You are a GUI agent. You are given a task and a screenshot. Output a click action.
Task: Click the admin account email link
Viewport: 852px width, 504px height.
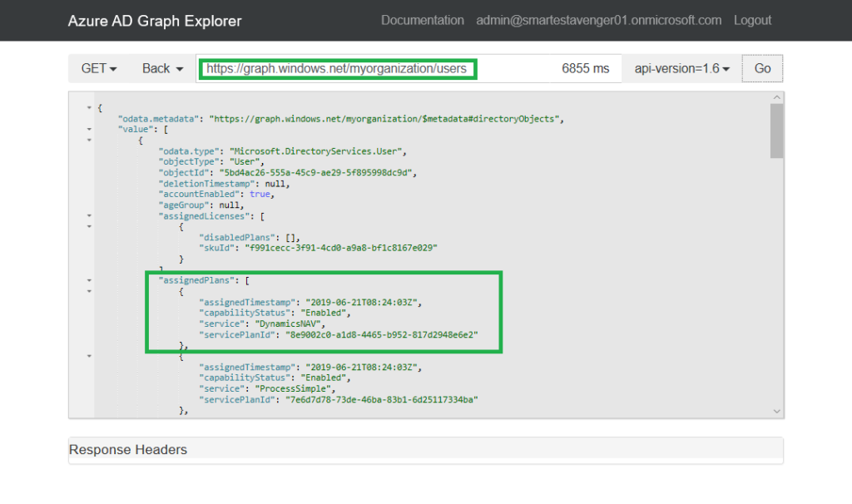(598, 20)
